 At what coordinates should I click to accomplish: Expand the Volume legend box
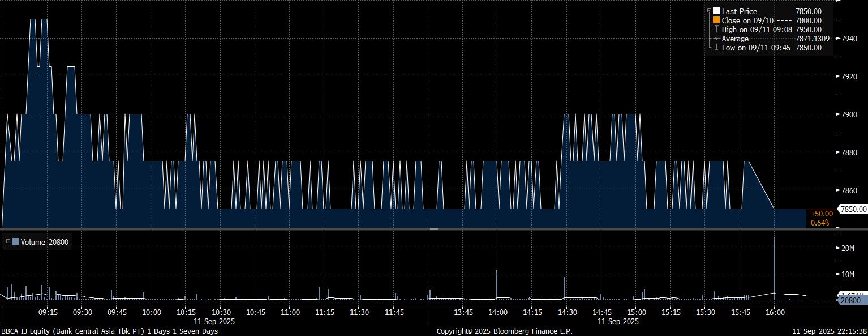click(x=8, y=242)
